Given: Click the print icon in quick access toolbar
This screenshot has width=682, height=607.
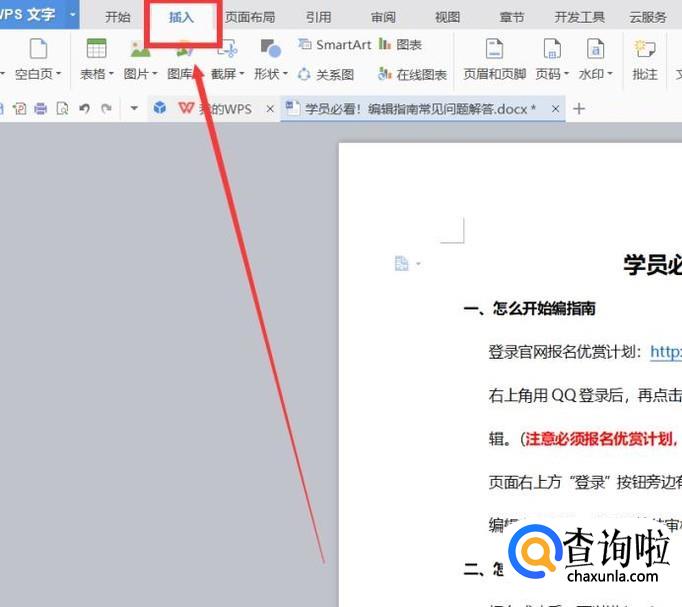Looking at the screenshot, I should pyautogui.click(x=40, y=108).
